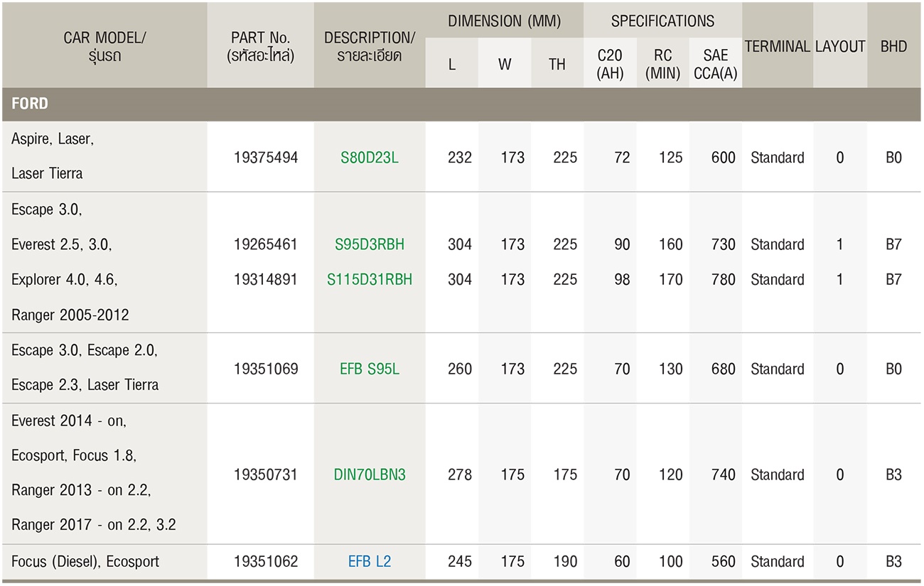Click CCA value 730 in S95D3RBH row
This screenshot has width=924, height=586.
[x=724, y=244]
